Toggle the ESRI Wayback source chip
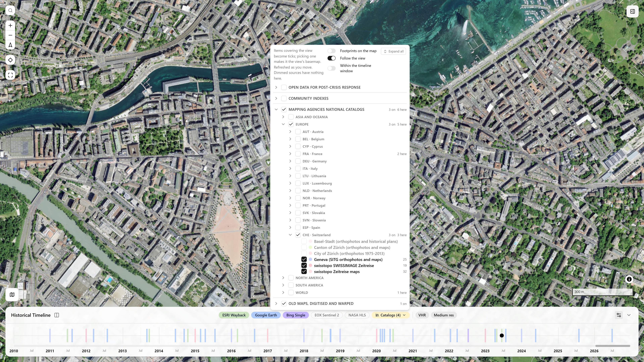The height and width of the screenshot is (362, 644). pyautogui.click(x=234, y=315)
